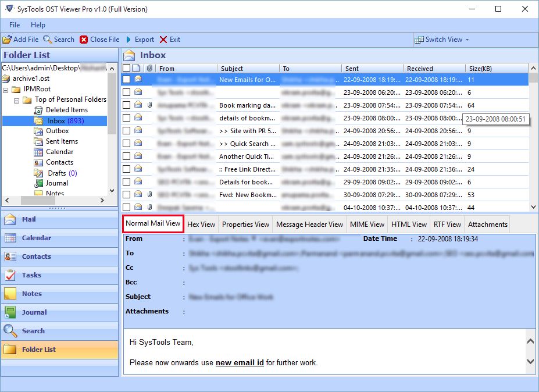Switch to Hex View tab
539x392 pixels.
201,224
